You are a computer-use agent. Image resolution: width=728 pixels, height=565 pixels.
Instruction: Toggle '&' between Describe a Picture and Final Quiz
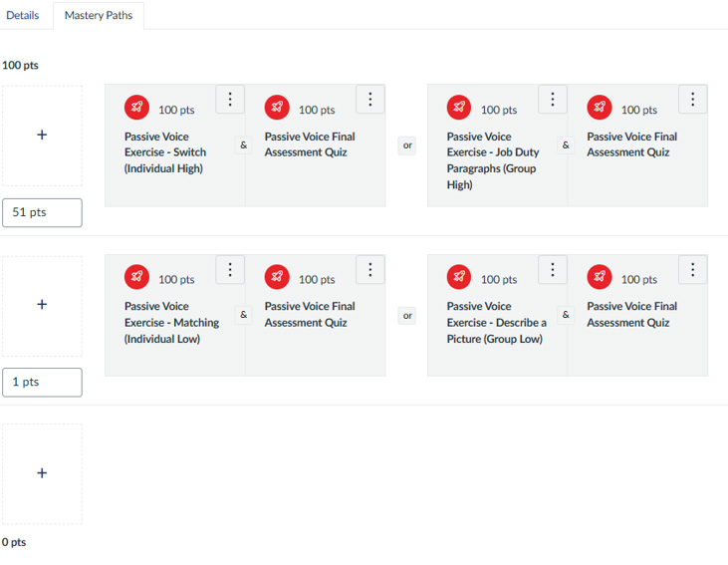(x=567, y=315)
